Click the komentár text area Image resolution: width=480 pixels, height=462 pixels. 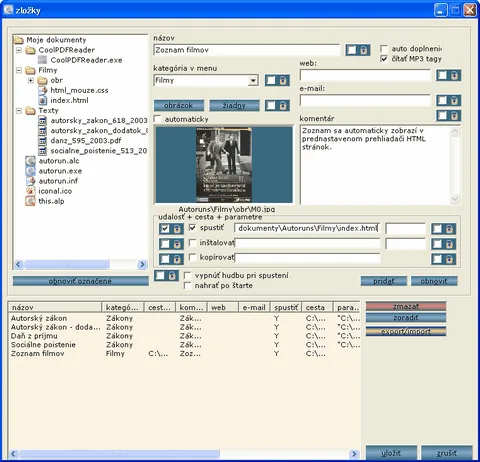pos(375,165)
